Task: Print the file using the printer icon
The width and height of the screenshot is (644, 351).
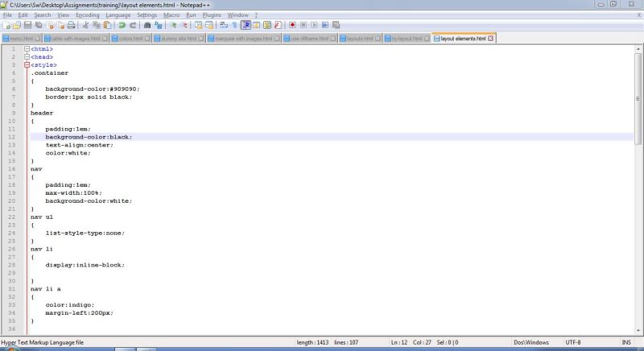Action: [x=72, y=25]
